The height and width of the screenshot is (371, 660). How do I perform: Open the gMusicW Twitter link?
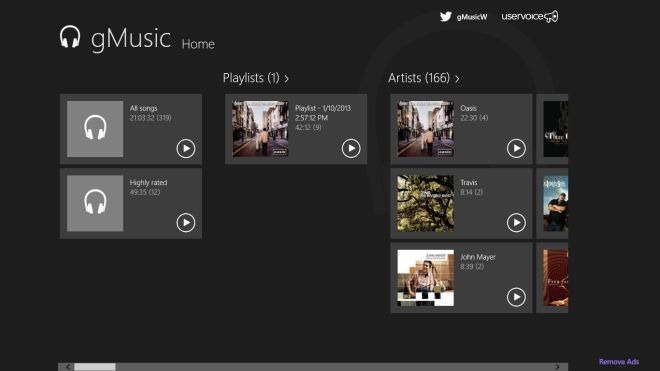click(472, 17)
